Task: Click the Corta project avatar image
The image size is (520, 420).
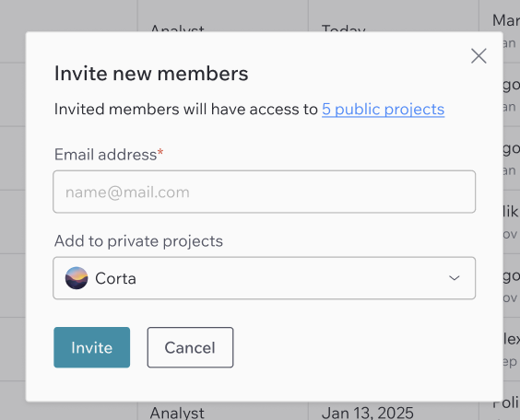Action: 77,278
